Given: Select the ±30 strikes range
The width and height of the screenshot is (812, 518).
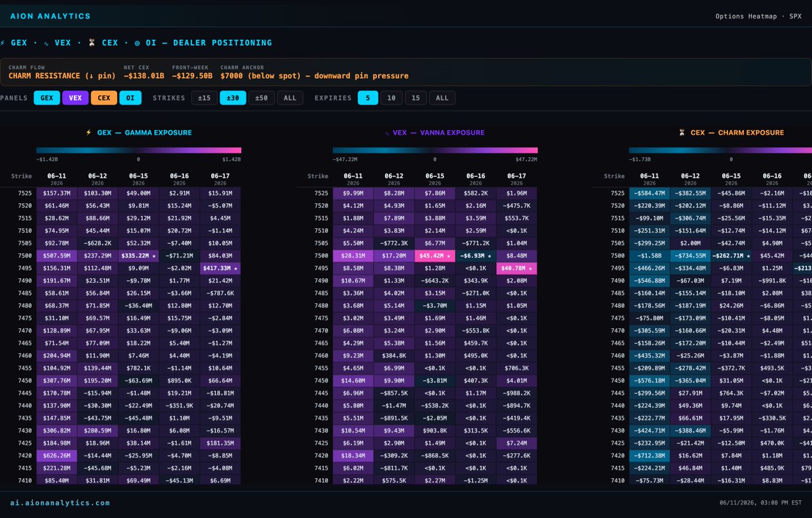Looking at the screenshot, I should [233, 98].
